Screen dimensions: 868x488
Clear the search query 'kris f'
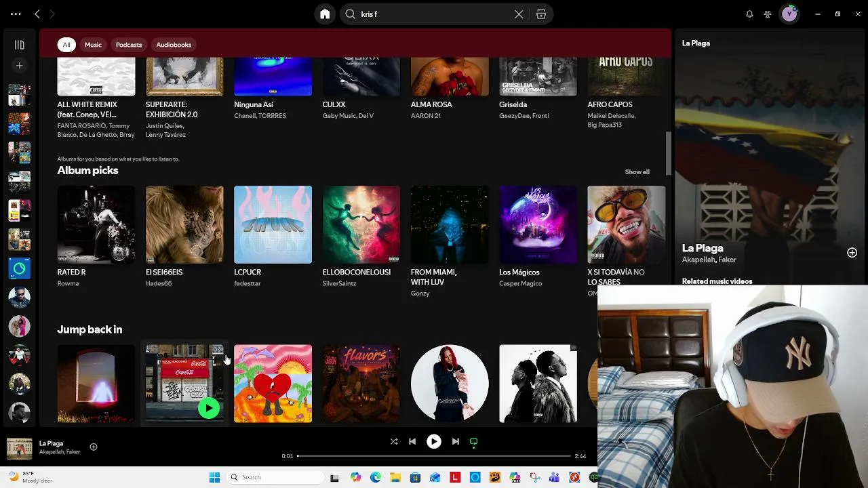pyautogui.click(x=519, y=14)
